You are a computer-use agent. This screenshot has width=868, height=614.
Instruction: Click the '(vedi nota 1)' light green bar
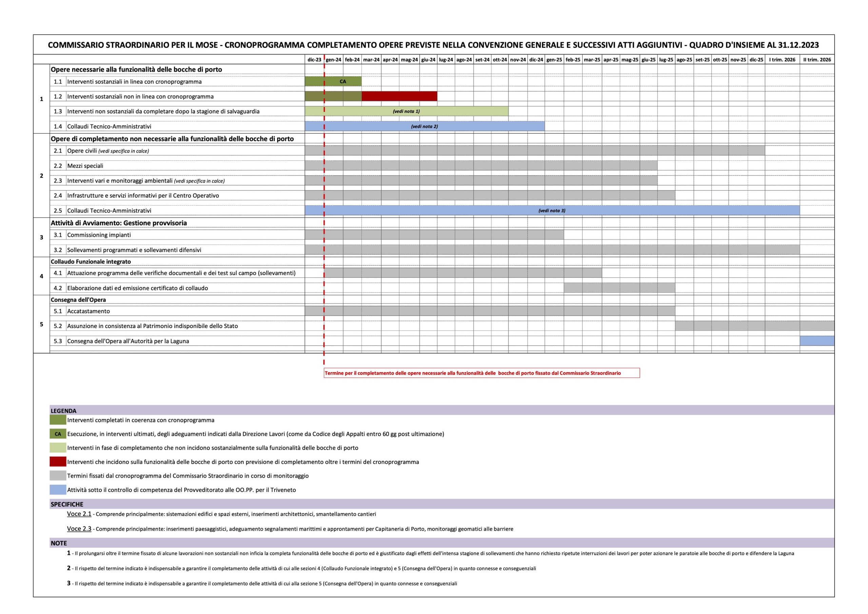(407, 111)
